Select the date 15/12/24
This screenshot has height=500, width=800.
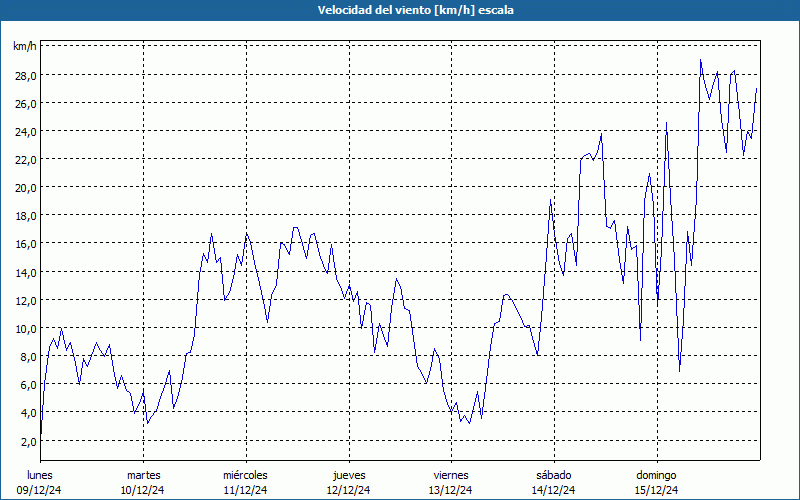tap(657, 490)
